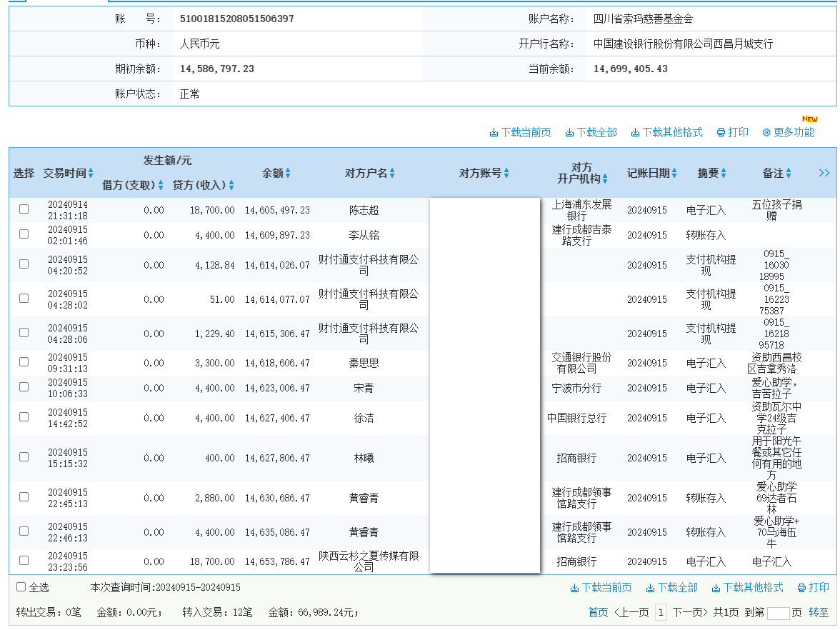Check the box for 林曦 row
The height and width of the screenshot is (630, 840).
point(24,457)
